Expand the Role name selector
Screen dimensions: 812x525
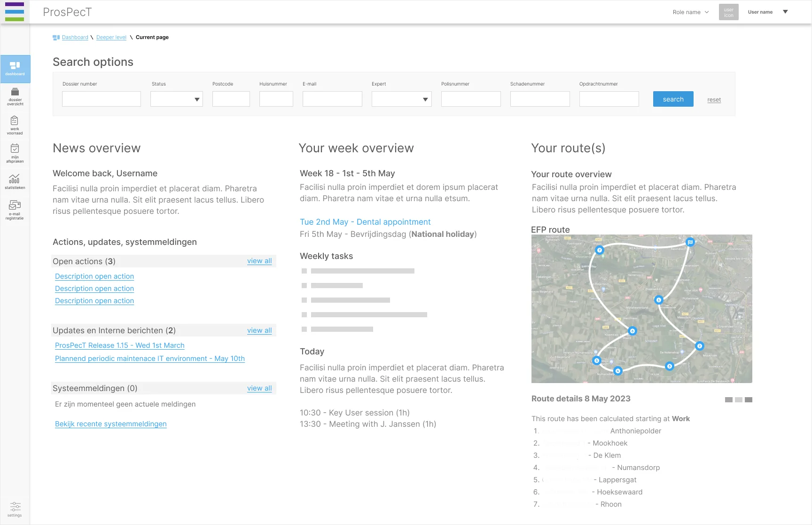click(690, 12)
